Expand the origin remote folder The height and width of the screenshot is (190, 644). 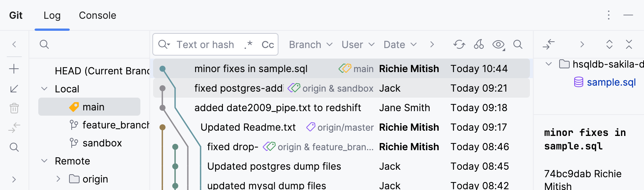(58, 179)
